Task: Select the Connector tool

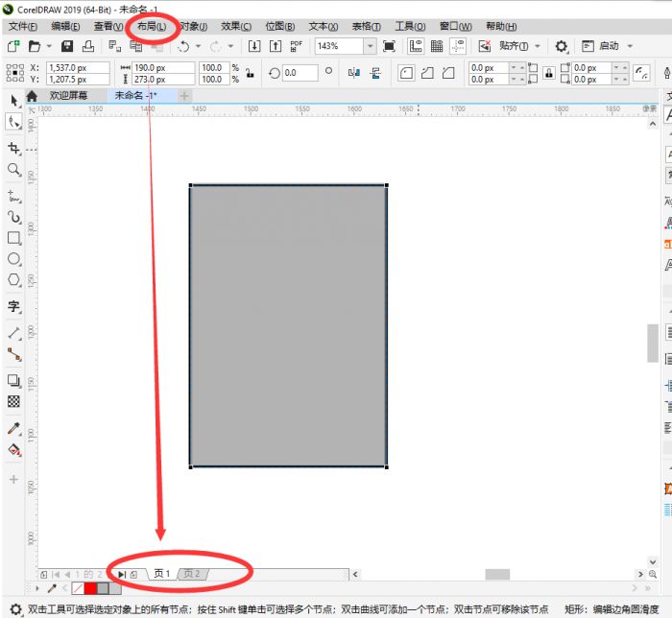Action: pyautogui.click(x=13, y=354)
